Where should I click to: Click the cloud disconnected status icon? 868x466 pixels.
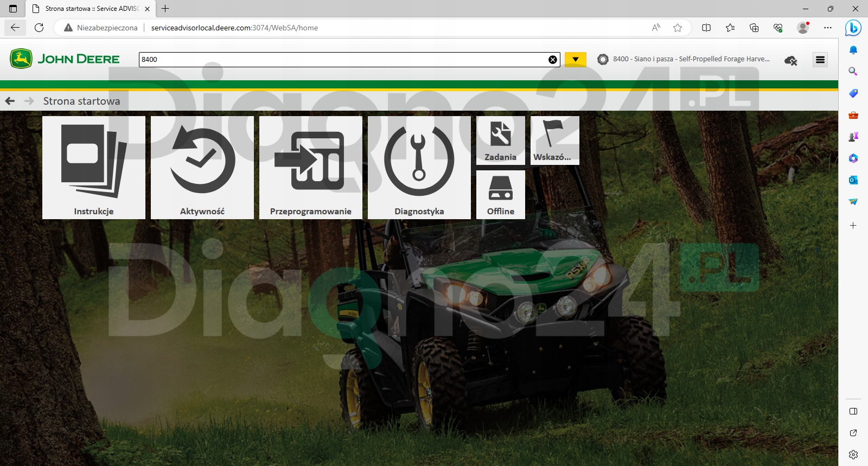[x=791, y=60]
